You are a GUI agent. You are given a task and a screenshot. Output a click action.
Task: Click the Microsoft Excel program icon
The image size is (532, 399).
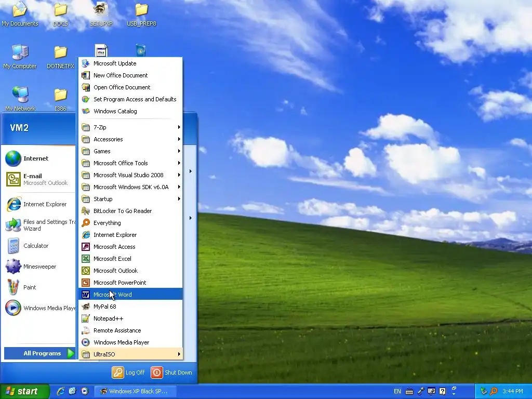click(86, 259)
